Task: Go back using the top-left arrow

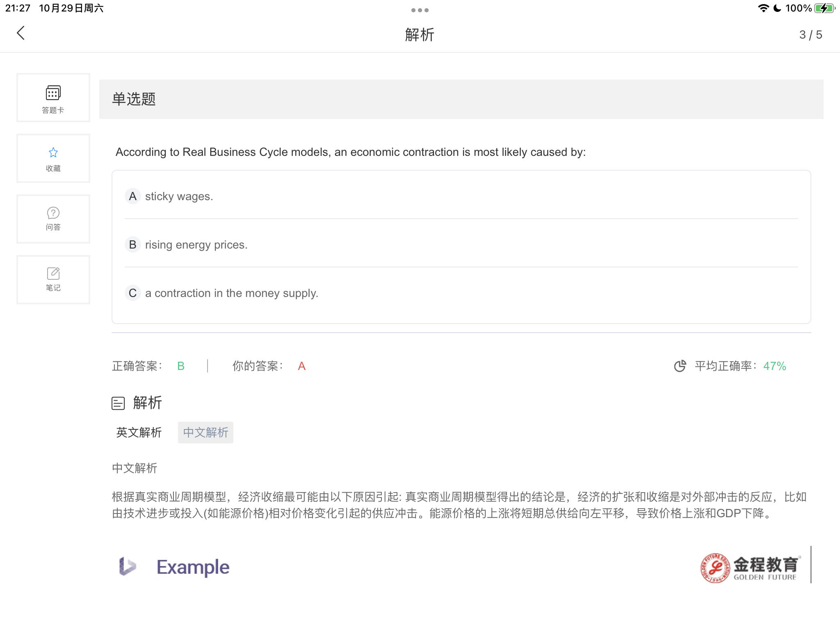Action: pyautogui.click(x=21, y=33)
